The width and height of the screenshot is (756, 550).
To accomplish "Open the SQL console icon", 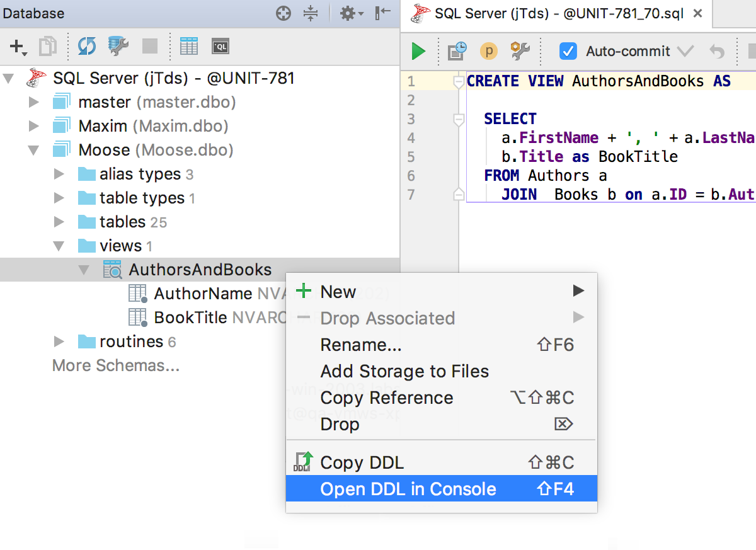I will (220, 46).
